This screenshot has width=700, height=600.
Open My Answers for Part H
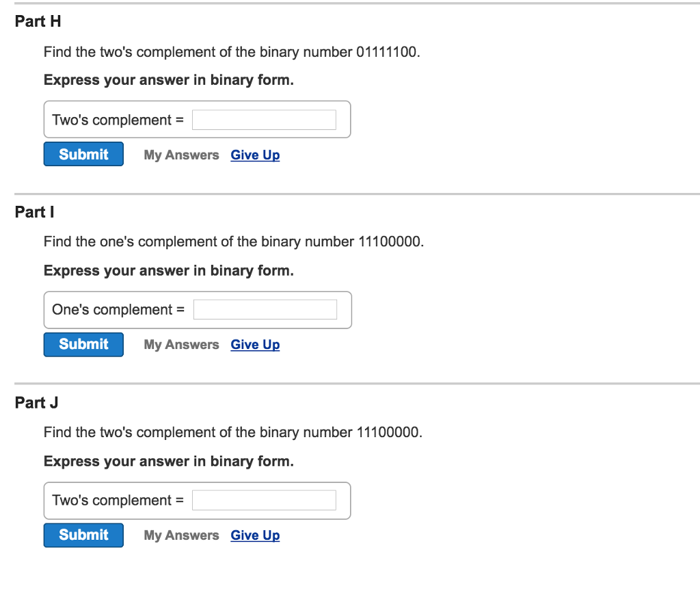tap(180, 155)
